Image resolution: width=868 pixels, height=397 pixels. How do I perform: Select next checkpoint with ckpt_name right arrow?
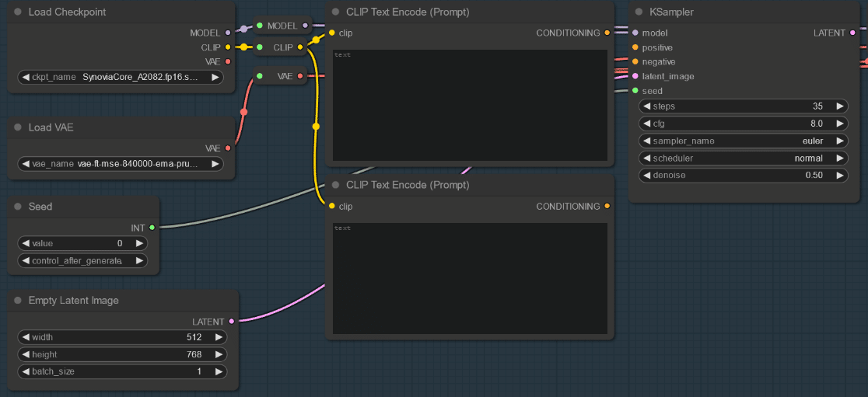tap(215, 78)
